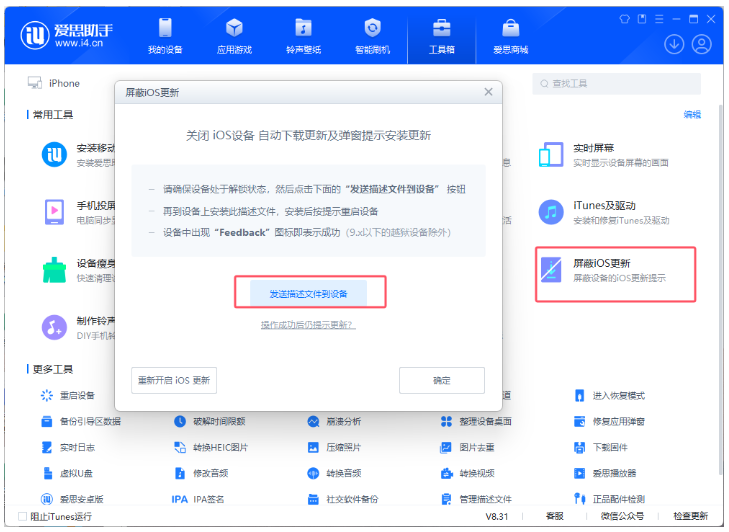The width and height of the screenshot is (729, 532).
Task: Click the vertical scrollbar of tool list
Action: pos(721,288)
